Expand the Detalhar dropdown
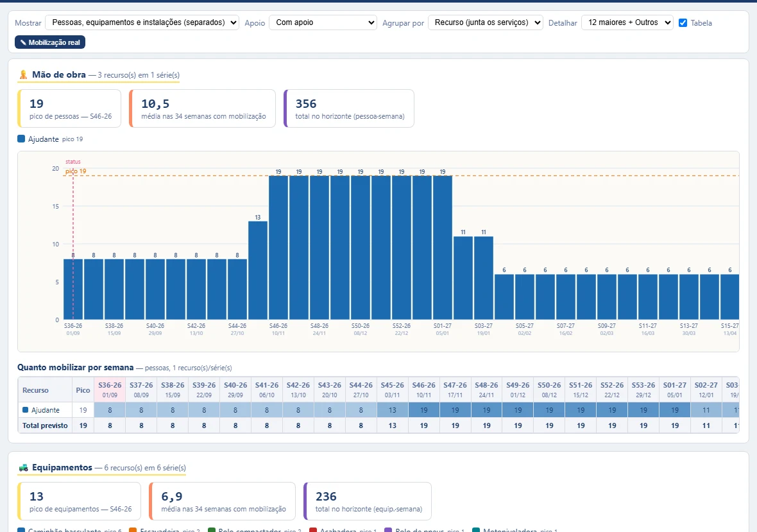The image size is (757, 532). click(x=627, y=22)
